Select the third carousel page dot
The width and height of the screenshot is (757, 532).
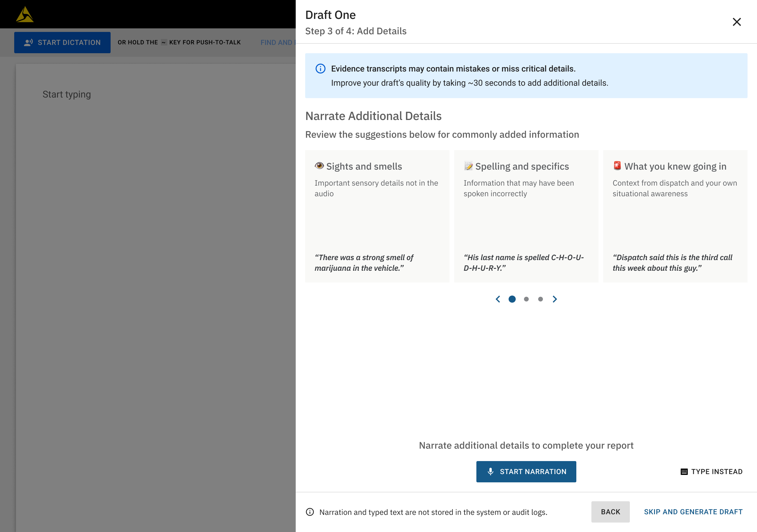(540, 299)
